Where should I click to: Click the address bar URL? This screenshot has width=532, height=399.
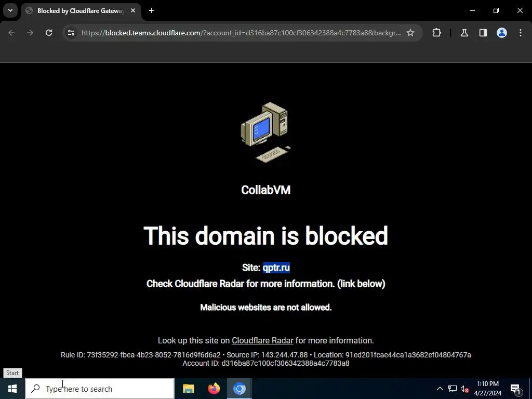pos(241,33)
